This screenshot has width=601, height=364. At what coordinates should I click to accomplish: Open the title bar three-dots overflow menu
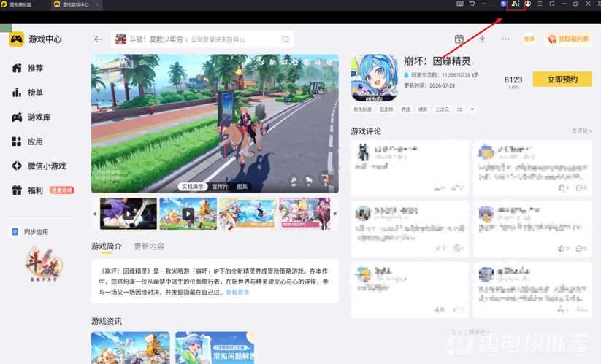pyautogui.click(x=484, y=4)
